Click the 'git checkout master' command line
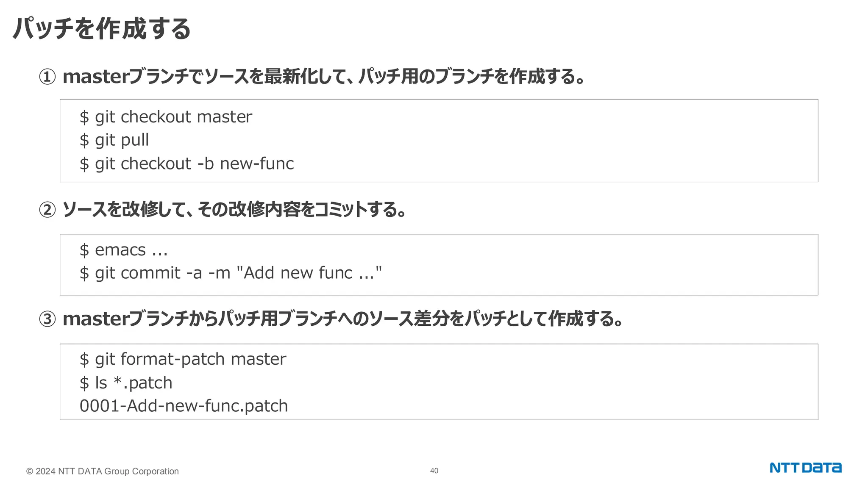This screenshot has width=868, height=488. pos(166,117)
